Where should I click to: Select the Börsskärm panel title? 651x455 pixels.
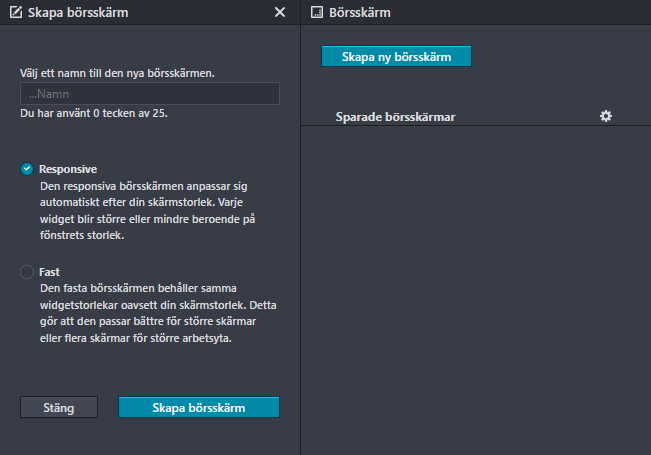click(x=360, y=12)
